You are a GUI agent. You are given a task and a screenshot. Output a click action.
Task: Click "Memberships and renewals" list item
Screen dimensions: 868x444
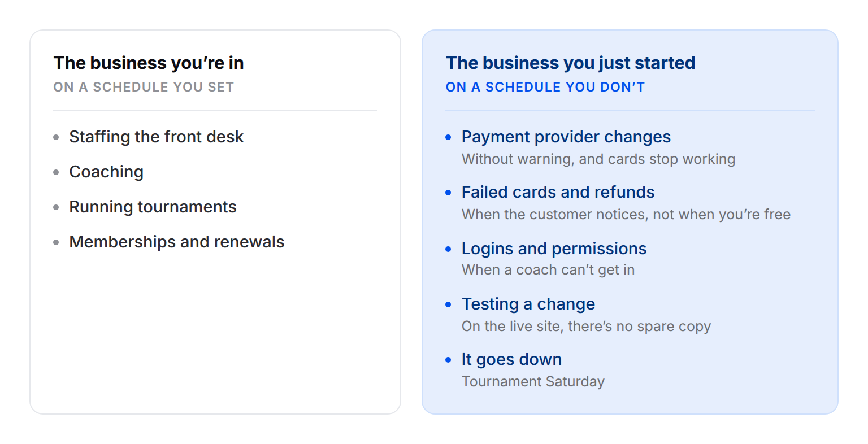click(x=177, y=242)
